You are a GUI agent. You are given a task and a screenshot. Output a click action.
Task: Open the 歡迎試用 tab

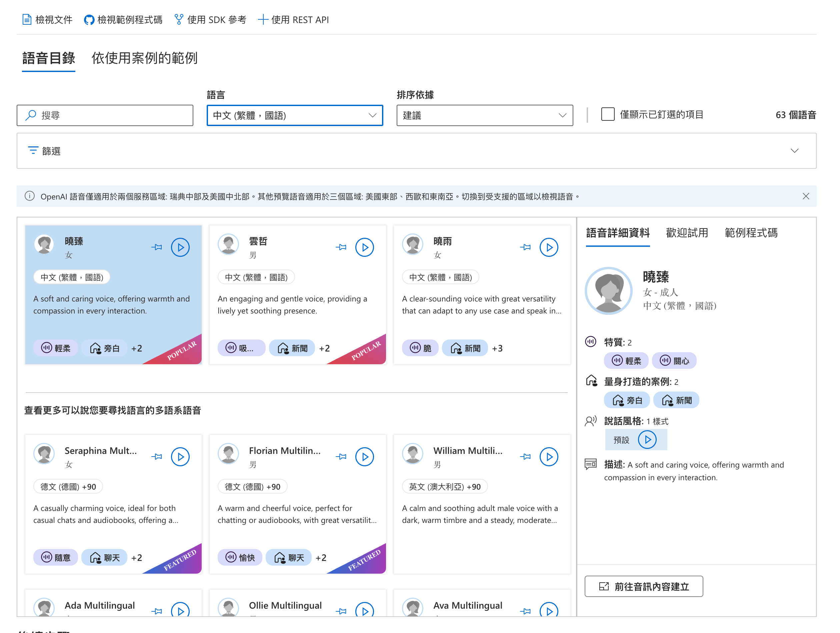coord(687,232)
